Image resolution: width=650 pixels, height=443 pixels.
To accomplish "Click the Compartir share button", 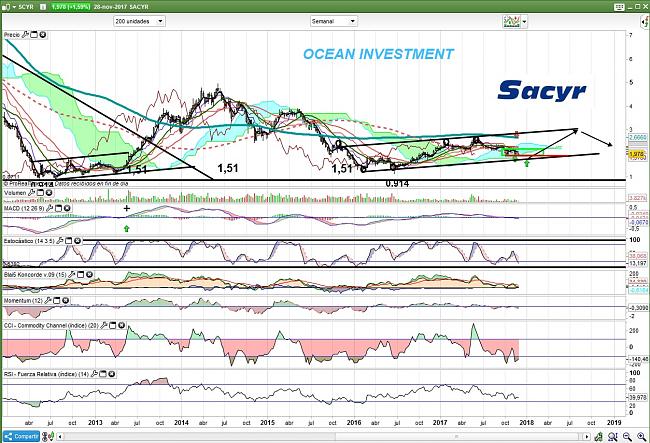I will click(22, 436).
